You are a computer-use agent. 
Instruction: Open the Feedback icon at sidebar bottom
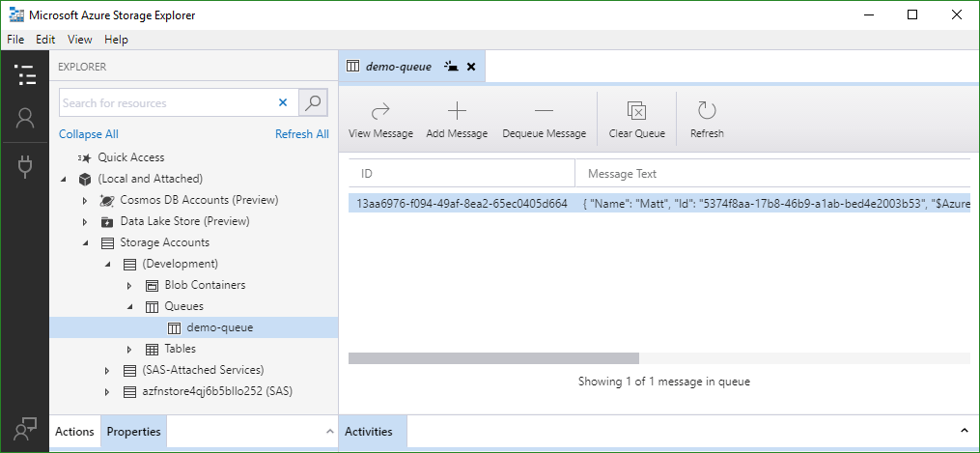point(25,430)
